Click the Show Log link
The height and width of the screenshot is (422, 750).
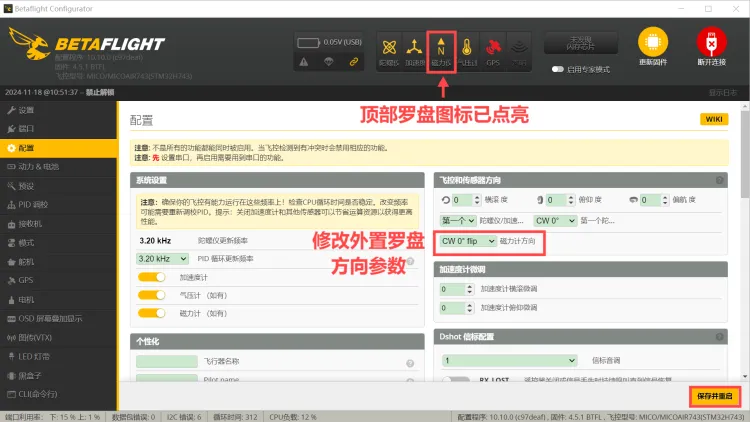click(x=722, y=93)
